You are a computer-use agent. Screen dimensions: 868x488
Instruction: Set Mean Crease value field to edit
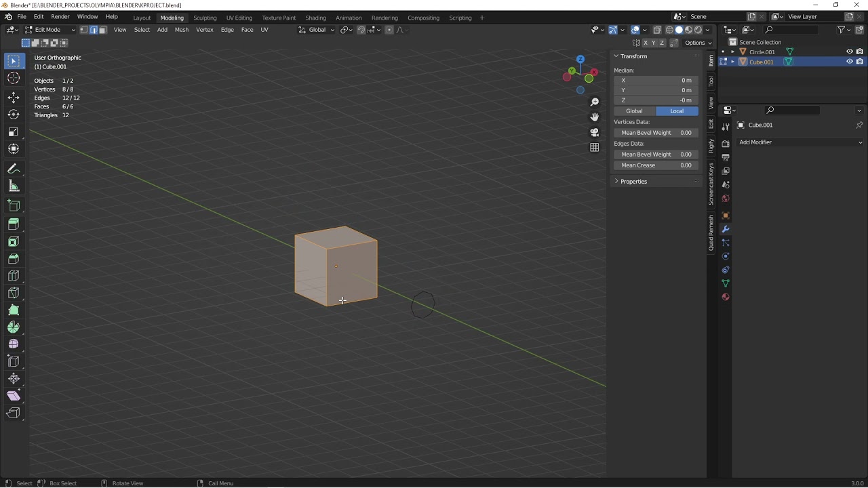656,165
